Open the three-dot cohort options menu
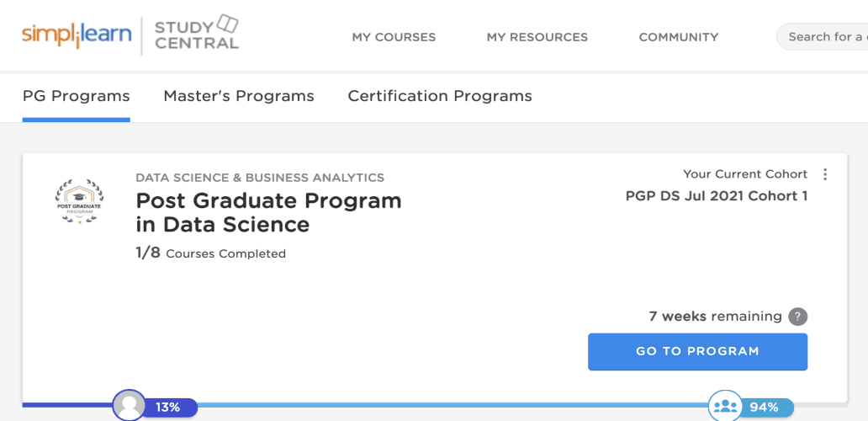This screenshot has width=868, height=421. (825, 174)
